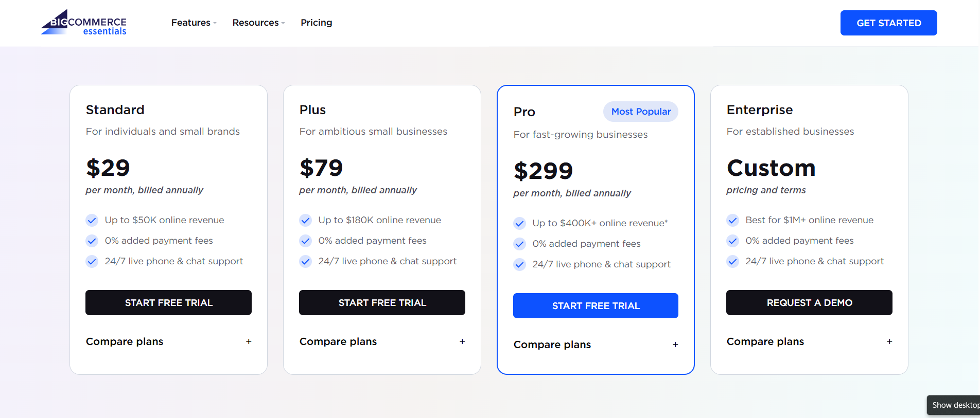The height and width of the screenshot is (418, 980).
Task: Click the checkmark beside Pro's payment fees feature
Action: (519, 244)
